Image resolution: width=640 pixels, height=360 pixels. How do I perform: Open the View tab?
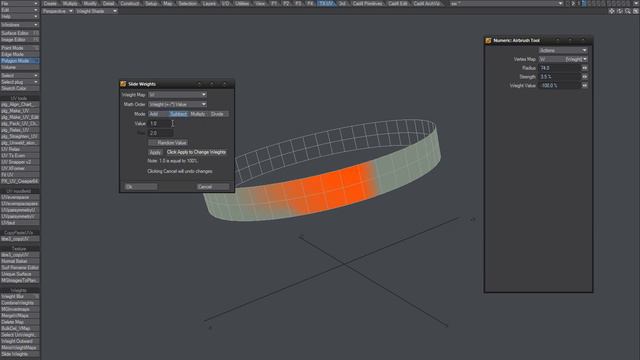(260, 3)
